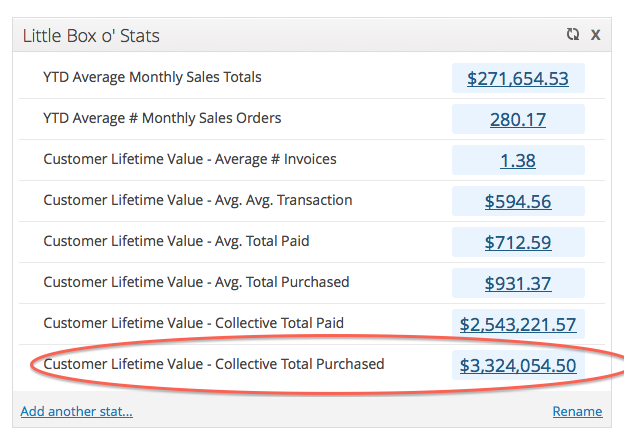Click the 'Avg. Avg. Transaction' row label

click(x=198, y=200)
